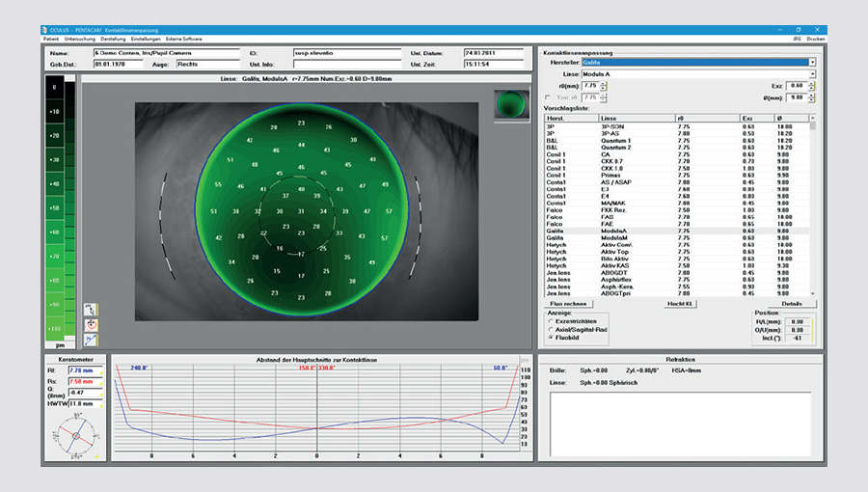The image size is (868, 492).
Task: Select the Aktiv Top lens row
Action: point(676,252)
